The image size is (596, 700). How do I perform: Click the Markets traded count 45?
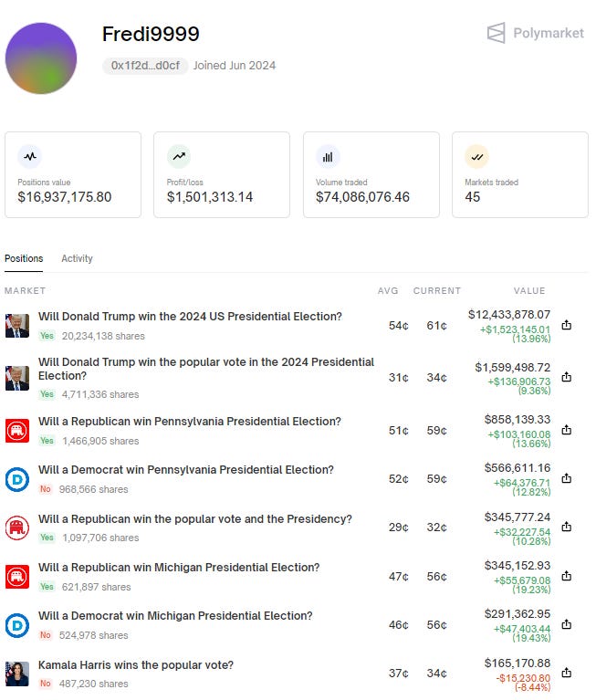tap(473, 197)
